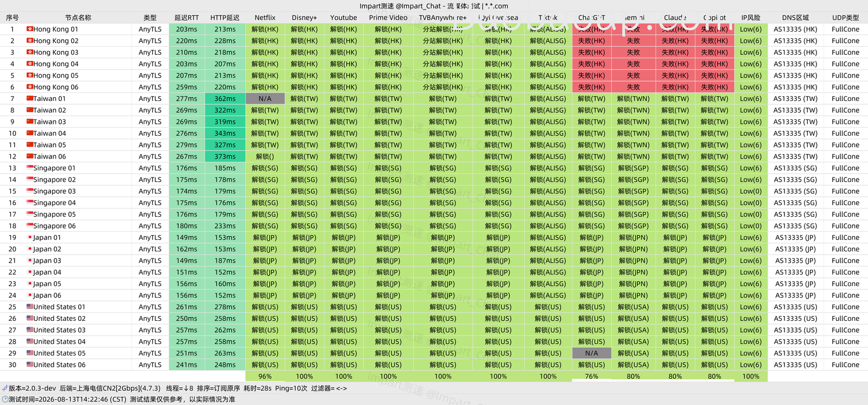Image resolution: width=868 pixels, height=405 pixels.
Task: Select the Taiwan 02 node name
Action: 50,110
